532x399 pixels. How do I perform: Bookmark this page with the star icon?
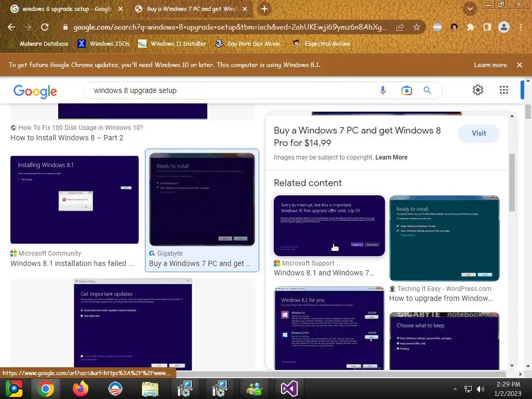[x=417, y=27]
